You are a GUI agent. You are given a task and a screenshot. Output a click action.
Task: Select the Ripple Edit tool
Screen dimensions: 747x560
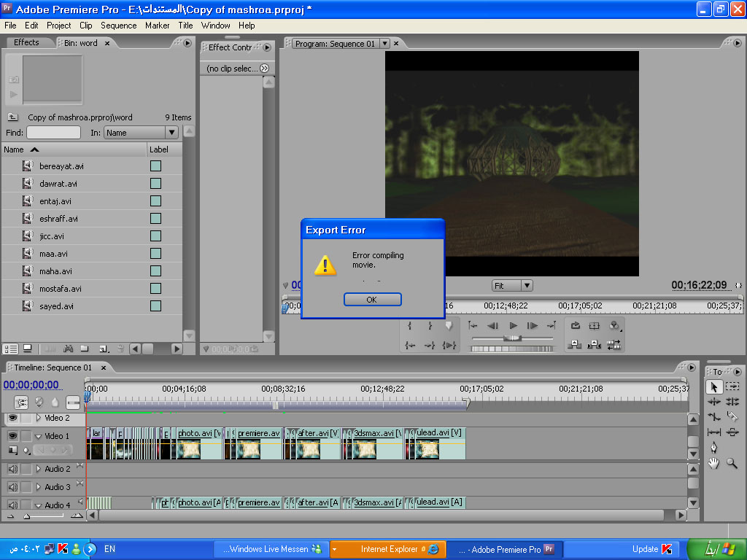[713, 402]
